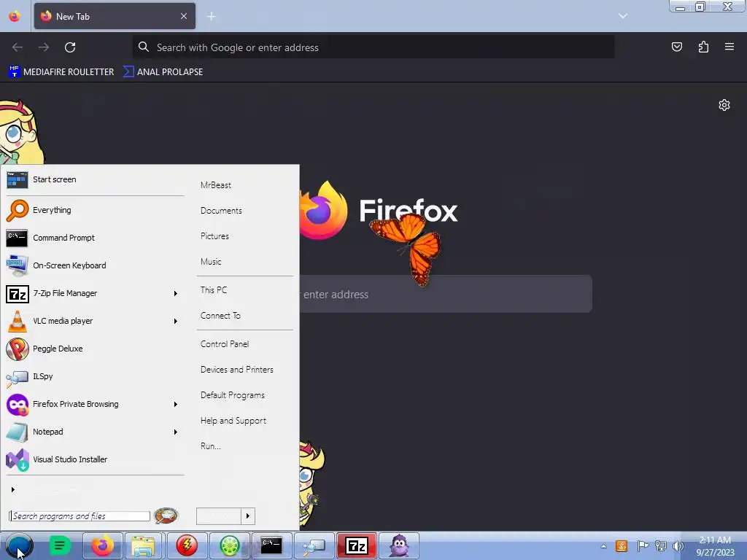Open ILSpy taskbar icon
This screenshot has width=747, height=560.
314,545
